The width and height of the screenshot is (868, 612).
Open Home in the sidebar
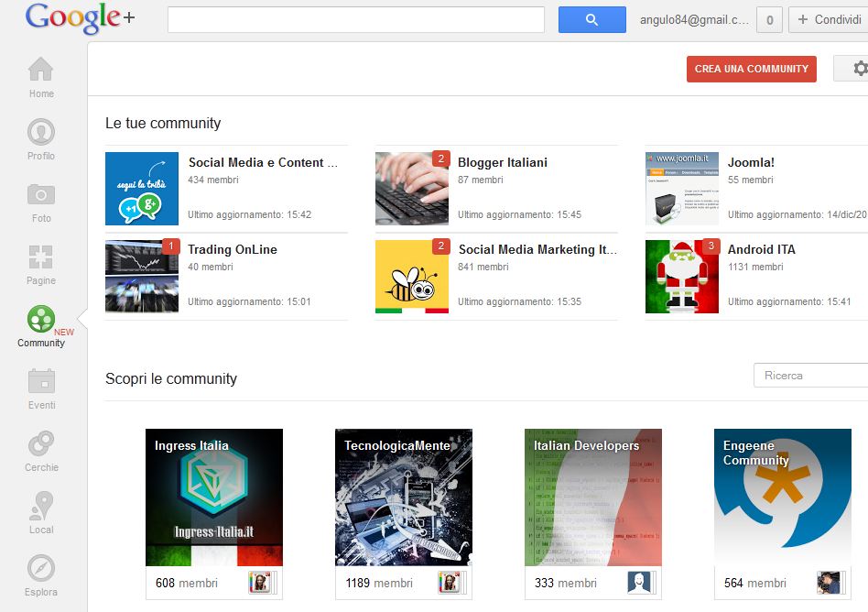(x=41, y=78)
